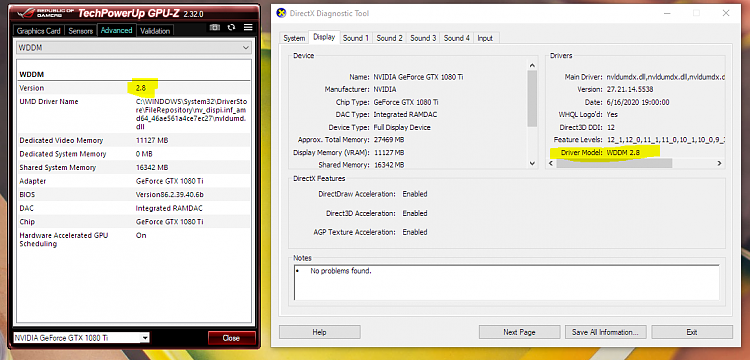750x360 pixels.
Task: Click the Manufacturer NVIDIA value in DirectX tool
Action: point(385,89)
